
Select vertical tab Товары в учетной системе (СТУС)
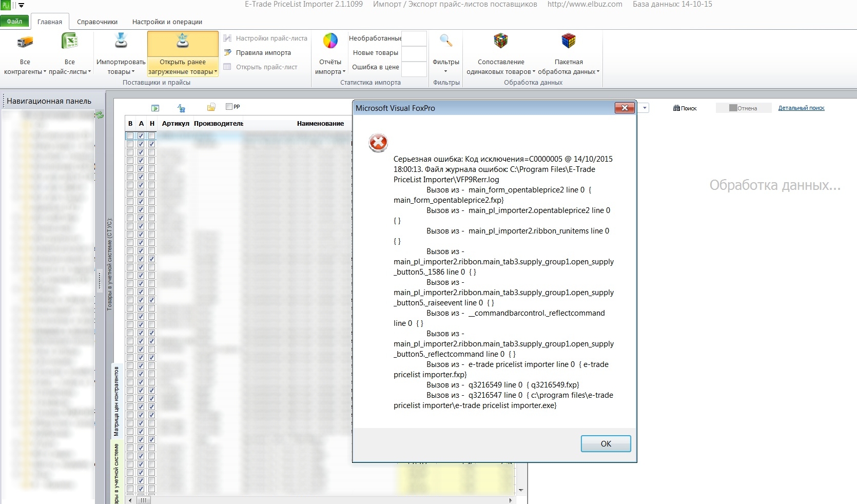[x=109, y=264]
